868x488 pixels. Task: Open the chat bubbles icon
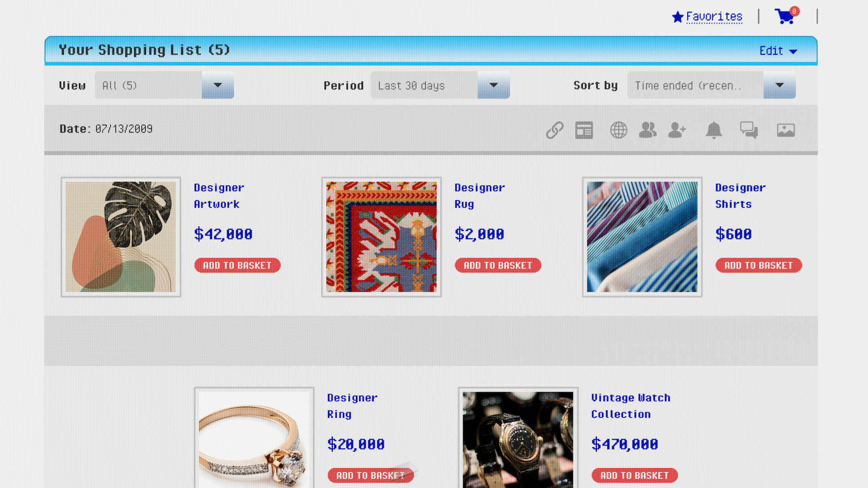749,130
